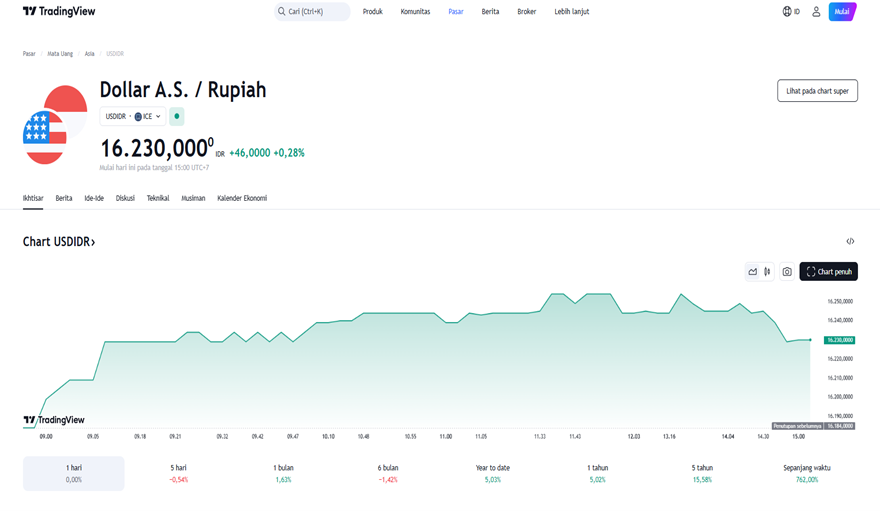Select the 1 hari time range

pyautogui.click(x=74, y=473)
